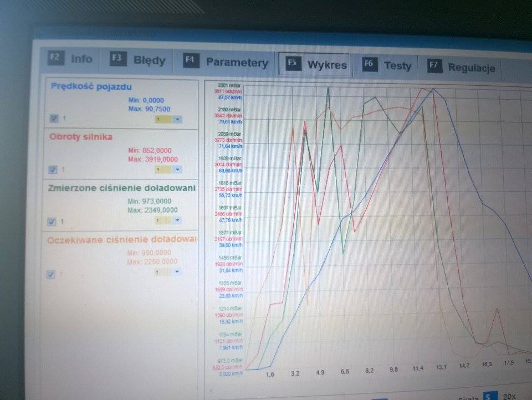Click the 16,3 time axis label
The height and width of the screenshot is (400, 532).
coord(487,364)
